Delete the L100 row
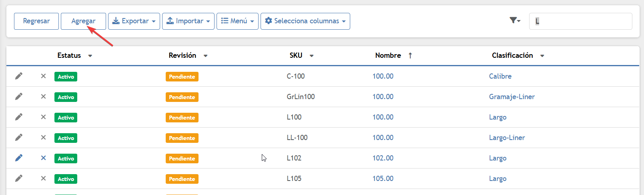644x195 pixels. (x=43, y=117)
